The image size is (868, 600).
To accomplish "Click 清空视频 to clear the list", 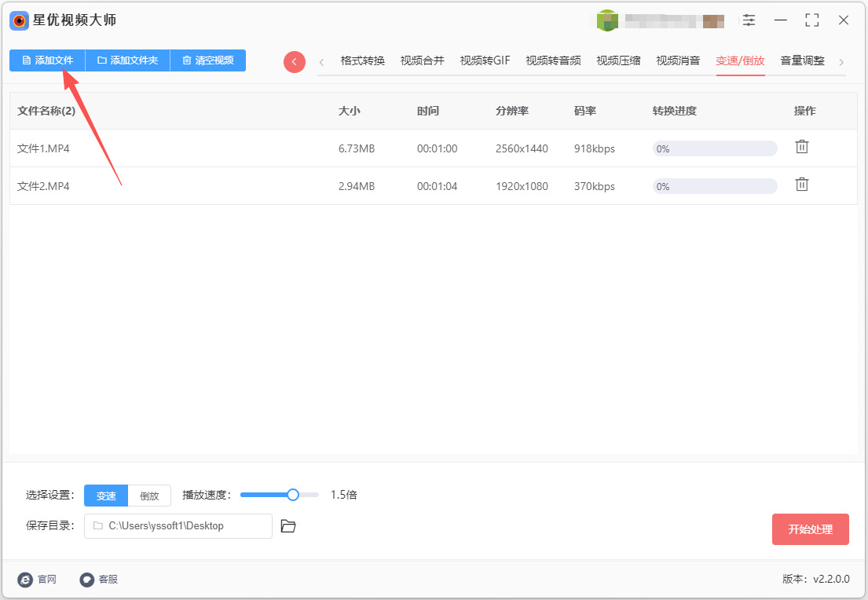I will pyautogui.click(x=208, y=60).
